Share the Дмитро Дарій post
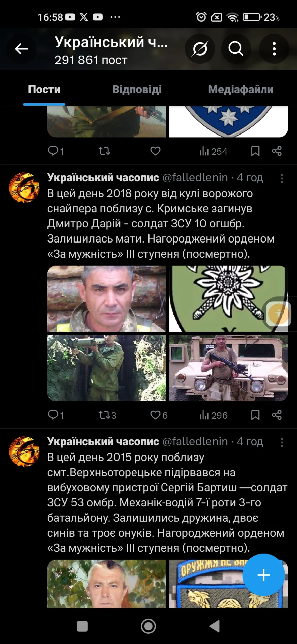The image size is (297, 644). [277, 415]
